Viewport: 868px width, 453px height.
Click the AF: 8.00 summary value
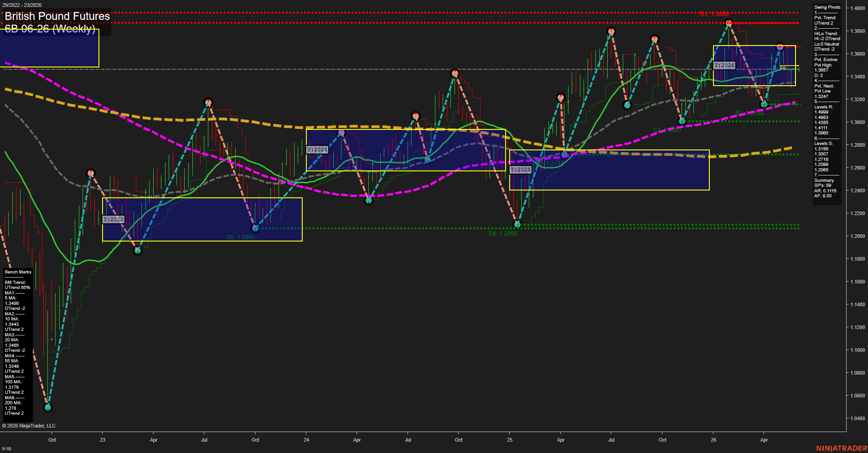(823, 196)
